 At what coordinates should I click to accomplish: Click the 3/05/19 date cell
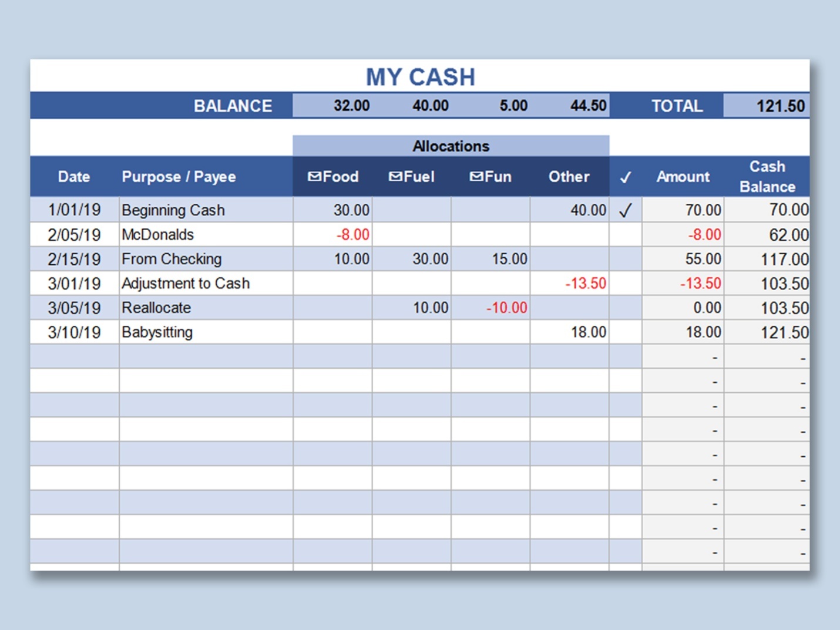click(75, 308)
